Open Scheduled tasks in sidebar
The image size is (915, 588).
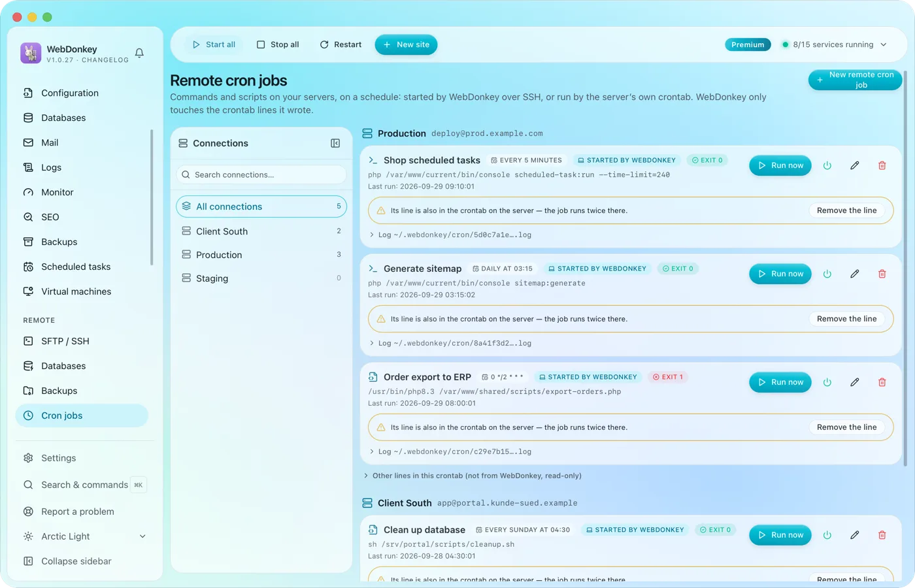83,267
